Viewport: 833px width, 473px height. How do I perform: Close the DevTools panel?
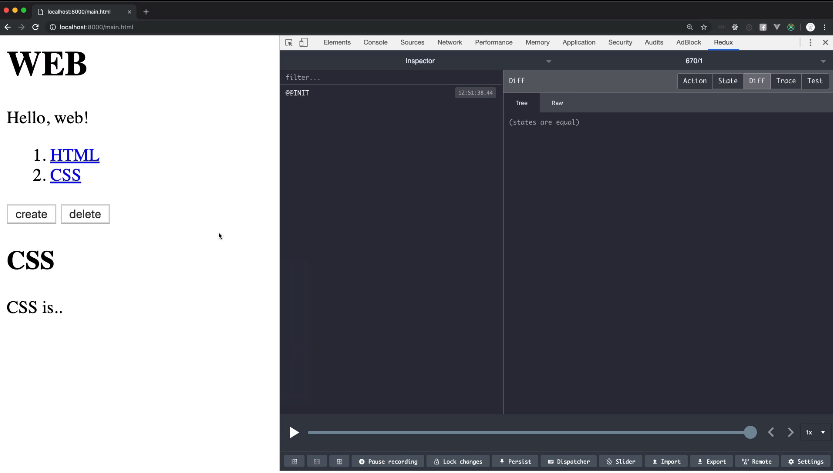(x=825, y=43)
